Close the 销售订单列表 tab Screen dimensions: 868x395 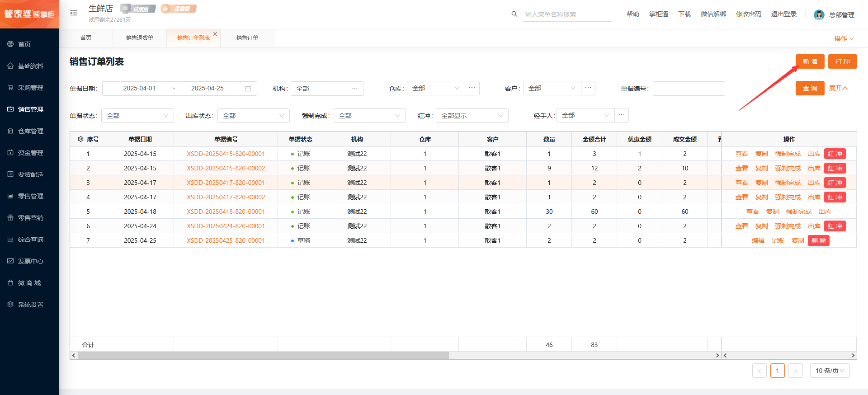[215, 34]
